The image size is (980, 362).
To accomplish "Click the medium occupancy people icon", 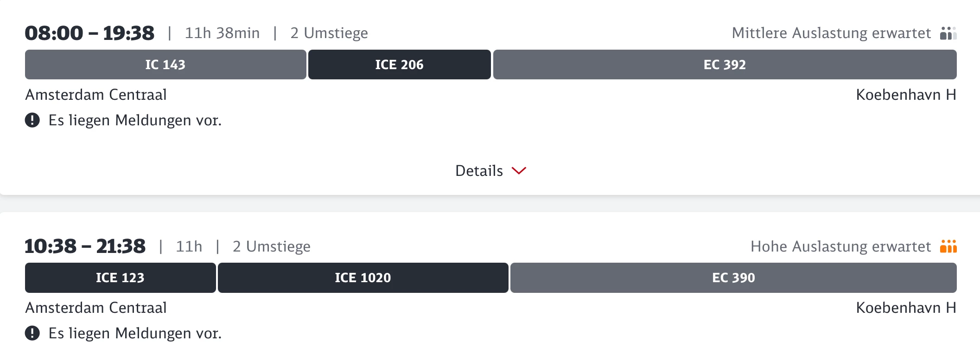I will (948, 33).
